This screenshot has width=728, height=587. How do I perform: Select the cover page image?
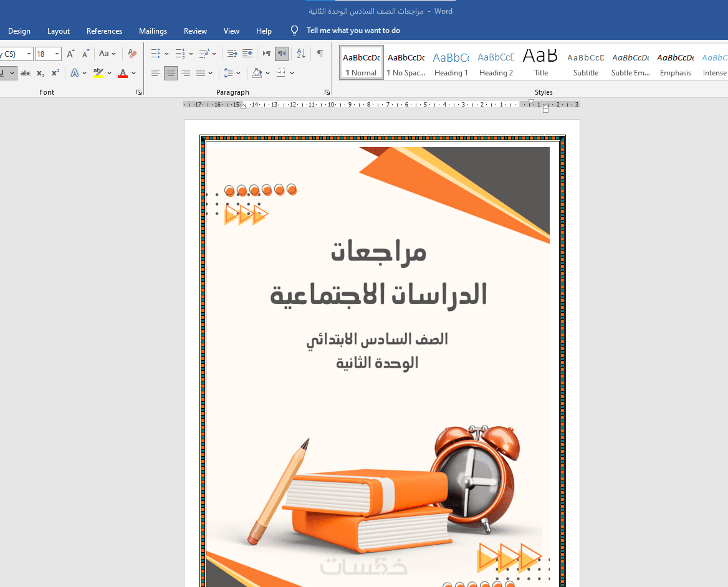(x=378, y=366)
